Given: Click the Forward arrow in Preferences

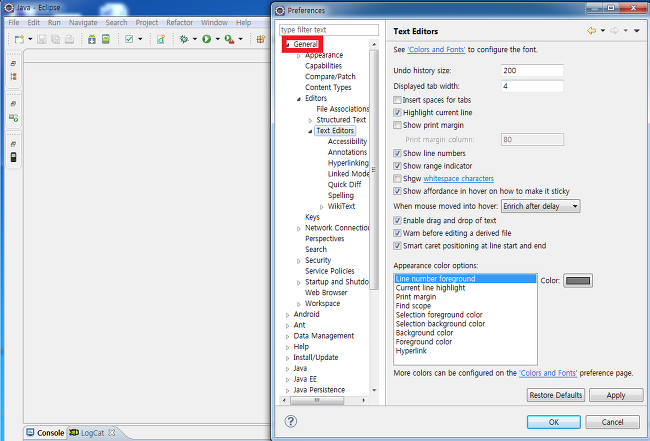Looking at the screenshot, I should tap(614, 30).
